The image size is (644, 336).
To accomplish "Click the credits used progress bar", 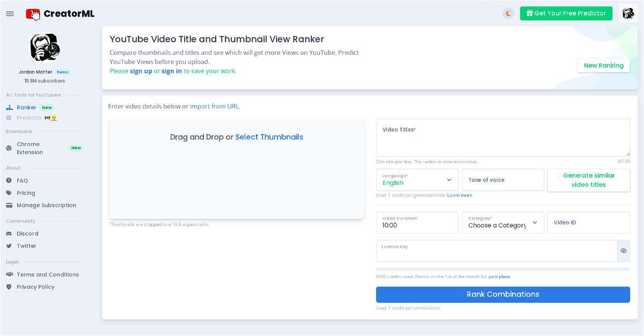I will tap(503, 269).
